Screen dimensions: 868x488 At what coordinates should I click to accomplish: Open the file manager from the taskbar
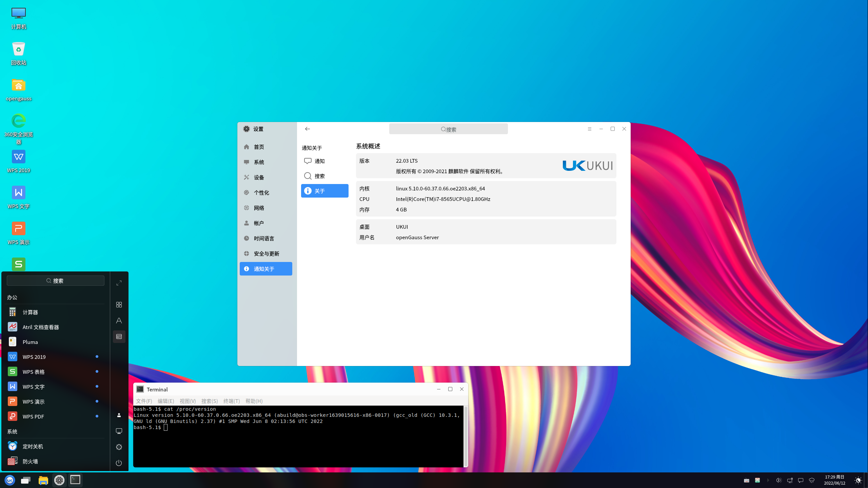tap(43, 480)
